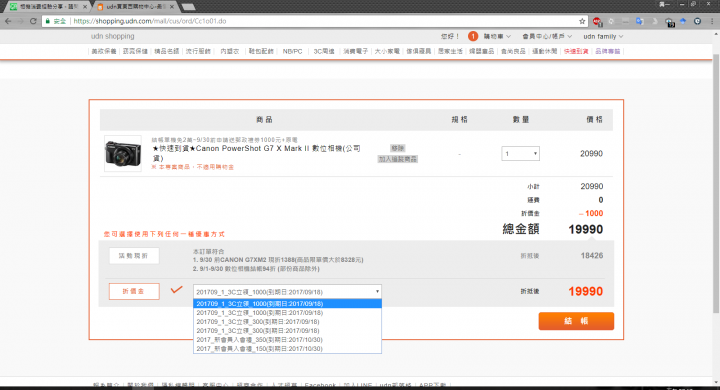Open the quantity dropdown showing 1

pyautogui.click(x=520, y=153)
